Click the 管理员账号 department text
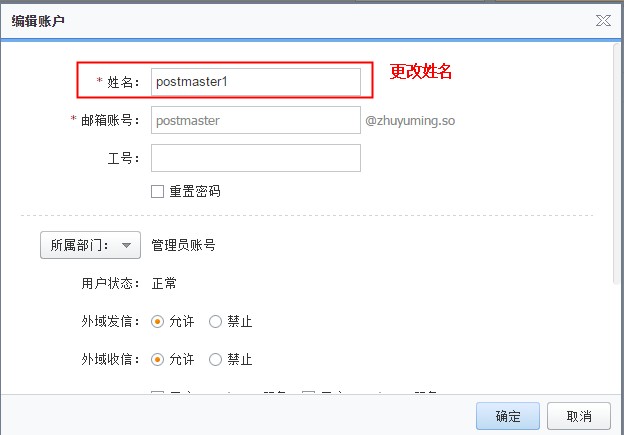624x435 pixels. pos(183,245)
